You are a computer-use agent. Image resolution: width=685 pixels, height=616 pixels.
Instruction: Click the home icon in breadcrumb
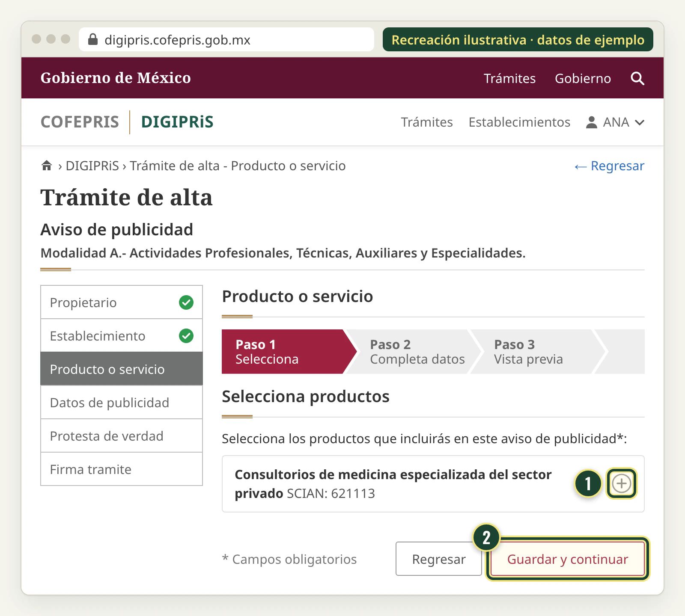pos(47,165)
